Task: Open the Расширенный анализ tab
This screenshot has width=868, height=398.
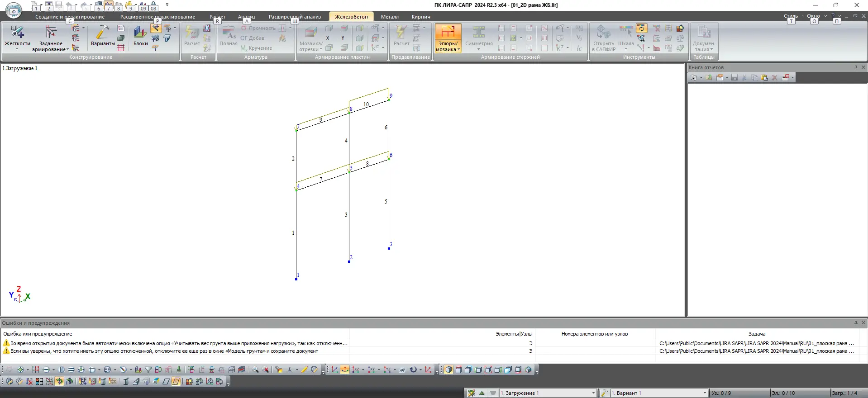Action: [295, 17]
